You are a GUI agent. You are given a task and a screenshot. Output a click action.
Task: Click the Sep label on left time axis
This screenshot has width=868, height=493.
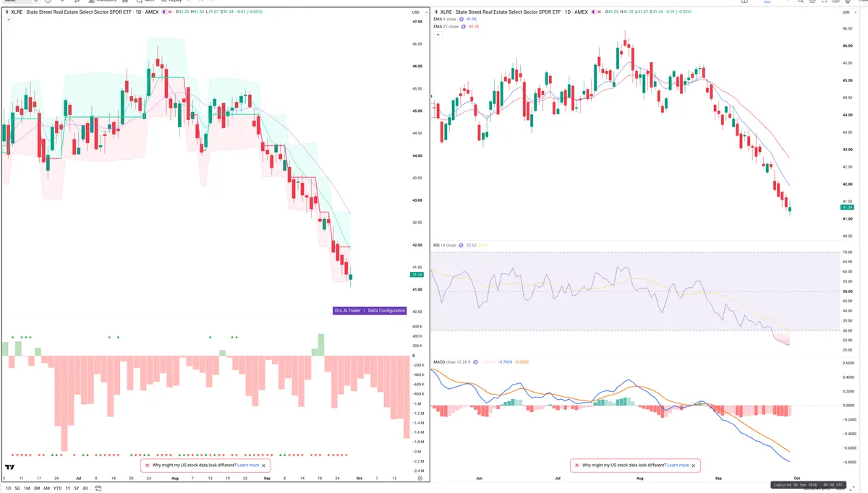coord(266,479)
